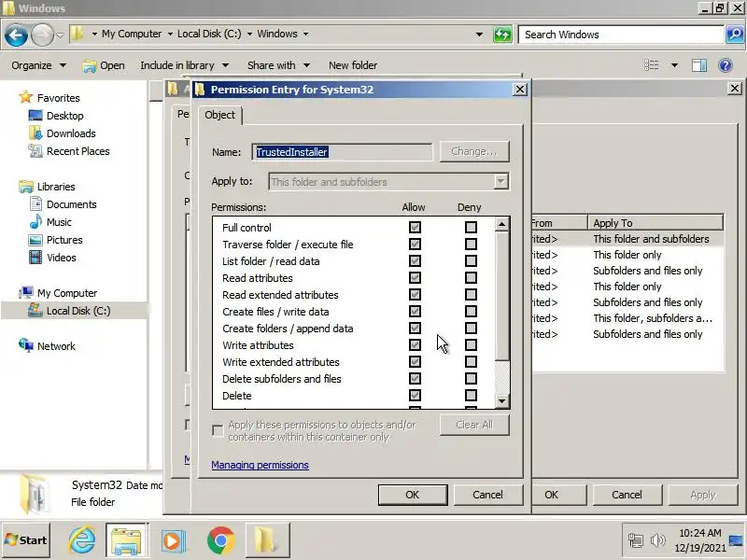This screenshot has height=560, width=747.
Task: Click the green Refresh icon beside address bar
Action: coord(502,35)
